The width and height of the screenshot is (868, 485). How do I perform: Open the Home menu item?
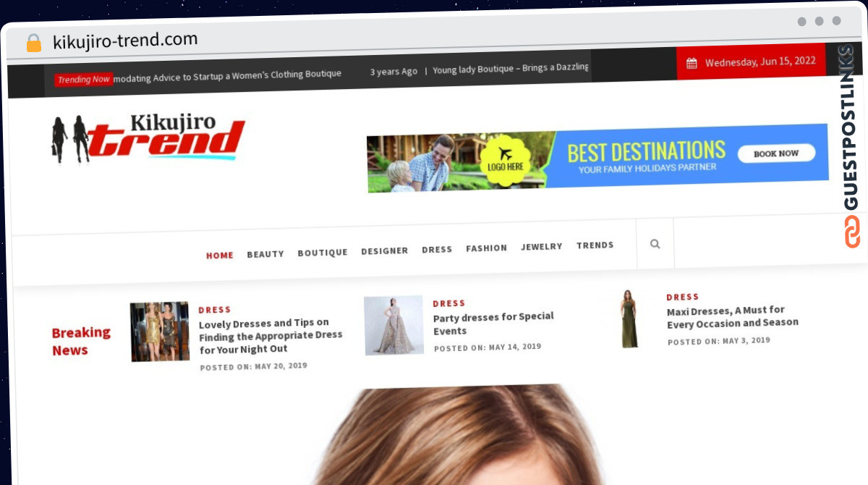220,256
